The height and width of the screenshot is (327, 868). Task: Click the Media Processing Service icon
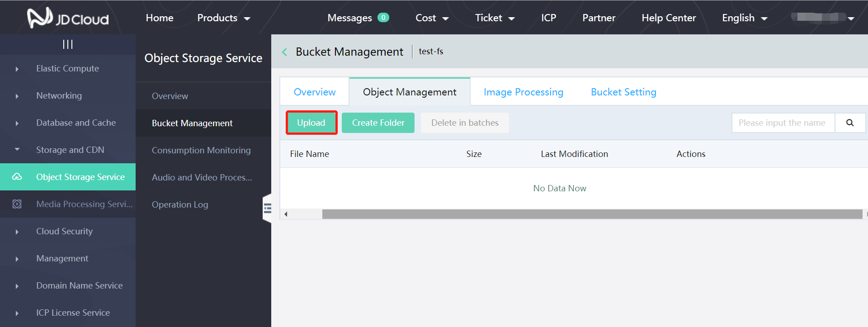(17, 204)
